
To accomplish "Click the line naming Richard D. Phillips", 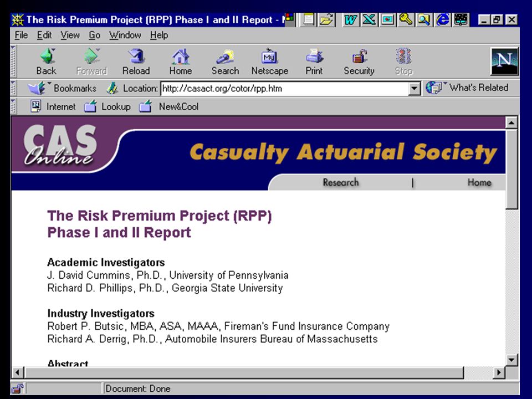I will click(x=165, y=288).
